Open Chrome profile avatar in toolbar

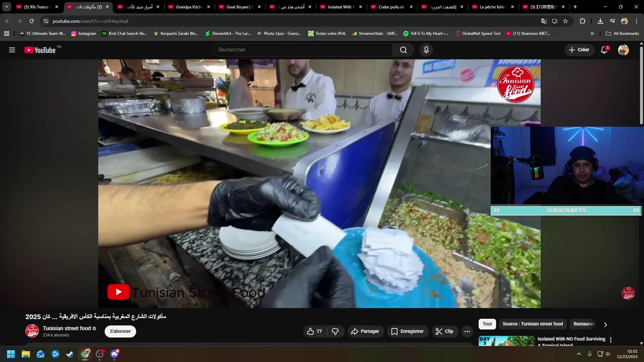coord(624,21)
